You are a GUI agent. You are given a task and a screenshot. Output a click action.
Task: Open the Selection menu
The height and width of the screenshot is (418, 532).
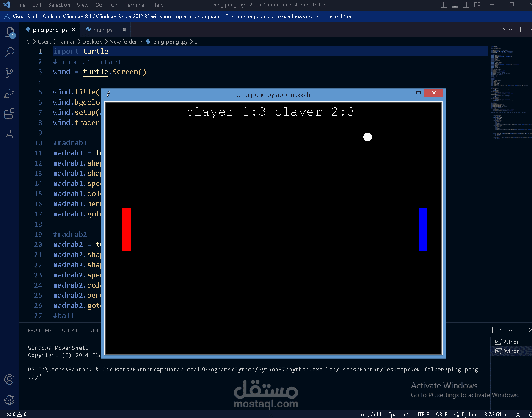point(59,5)
